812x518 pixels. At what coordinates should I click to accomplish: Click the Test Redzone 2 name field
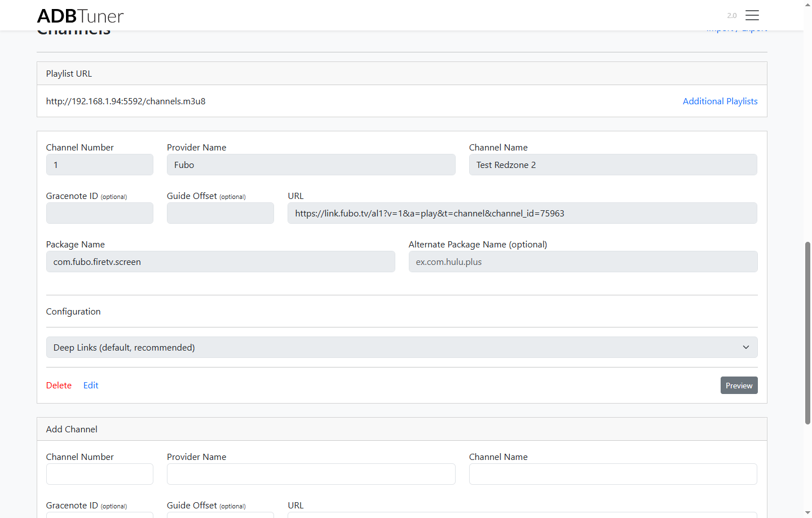click(612, 165)
